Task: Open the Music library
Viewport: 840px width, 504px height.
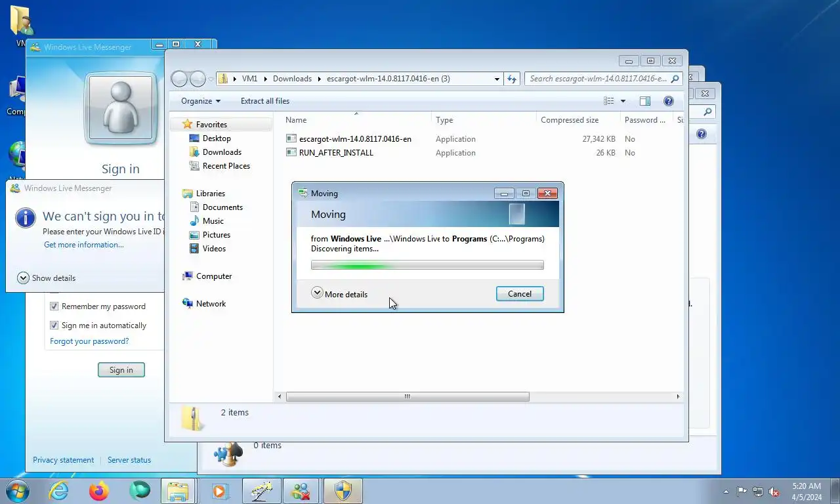Action: 213,221
